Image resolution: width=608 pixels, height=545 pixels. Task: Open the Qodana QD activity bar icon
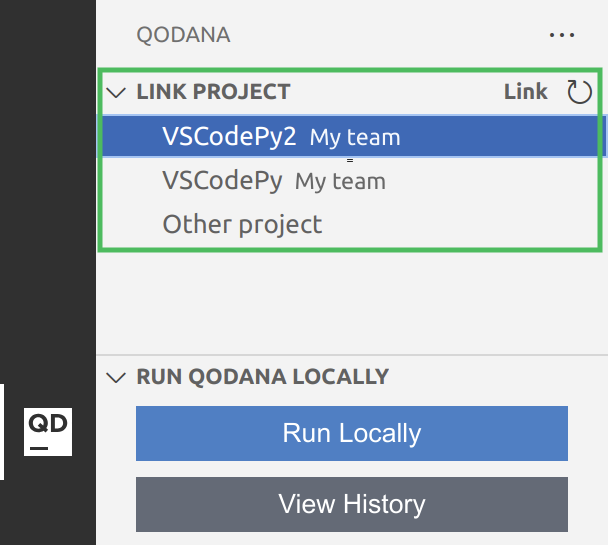tap(48, 431)
